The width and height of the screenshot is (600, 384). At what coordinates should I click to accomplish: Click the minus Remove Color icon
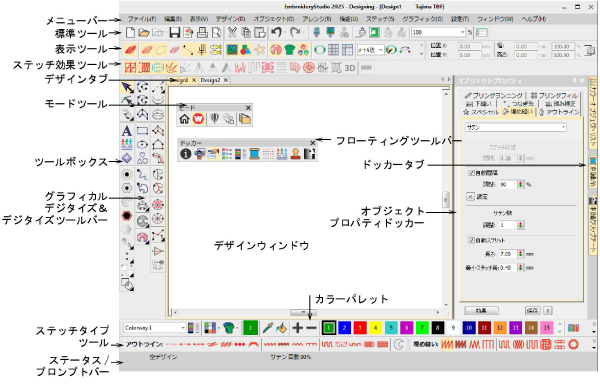click(311, 328)
